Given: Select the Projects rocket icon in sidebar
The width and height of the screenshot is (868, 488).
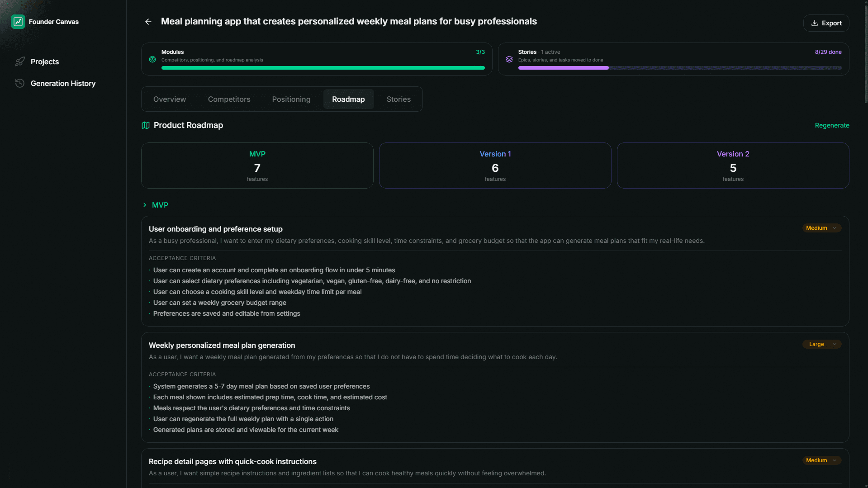Looking at the screenshot, I should click(20, 62).
